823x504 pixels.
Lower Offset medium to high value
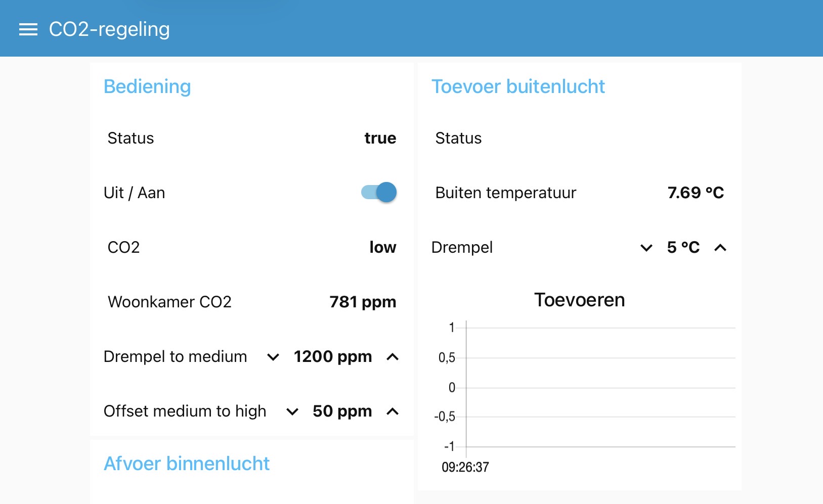click(x=292, y=412)
